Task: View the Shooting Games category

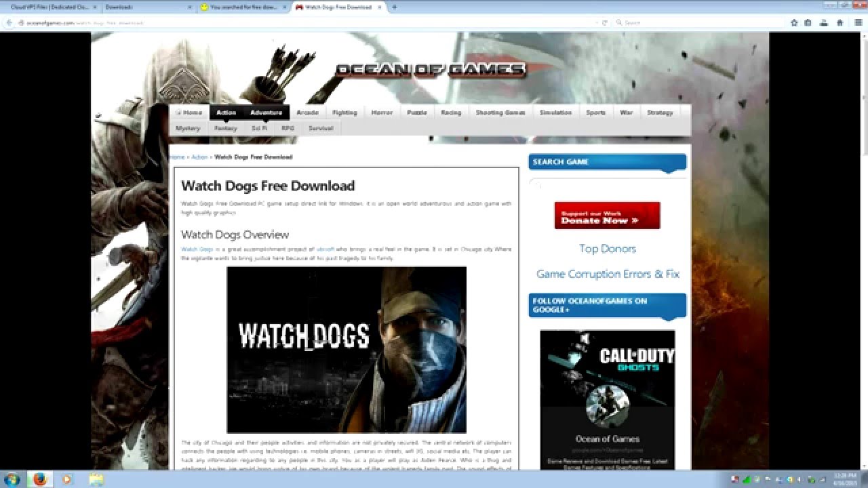Action: pyautogui.click(x=500, y=113)
